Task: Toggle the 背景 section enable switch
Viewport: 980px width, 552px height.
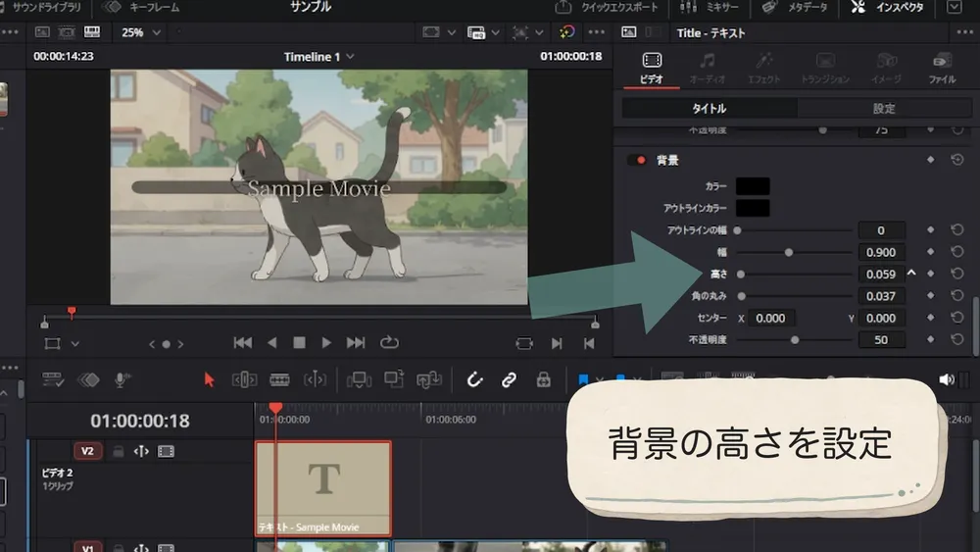Action: [637, 160]
